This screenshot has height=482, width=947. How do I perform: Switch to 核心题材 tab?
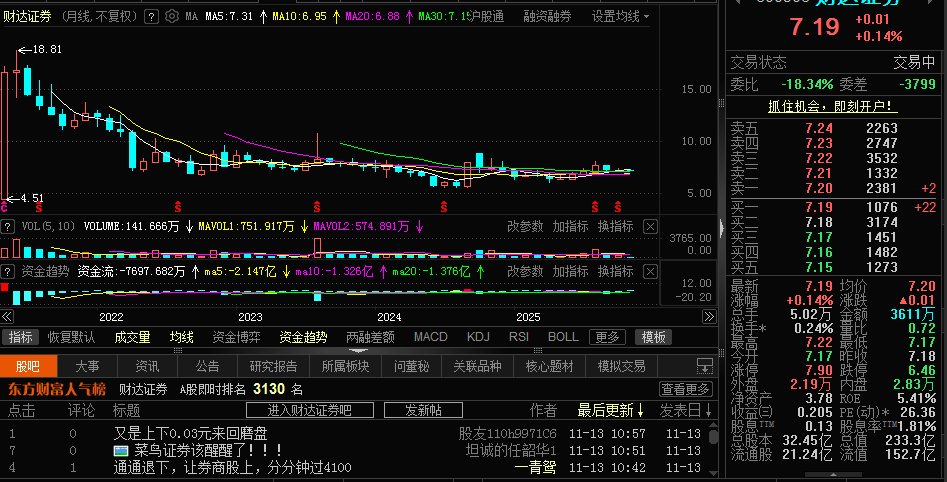pos(549,366)
